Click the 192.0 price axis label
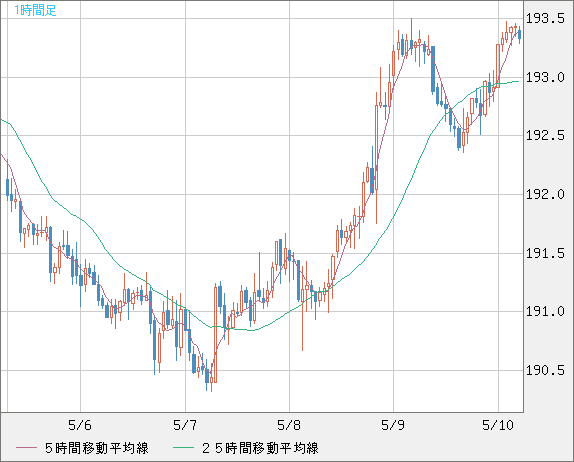Viewport: 574px width, 462px height. click(x=545, y=194)
